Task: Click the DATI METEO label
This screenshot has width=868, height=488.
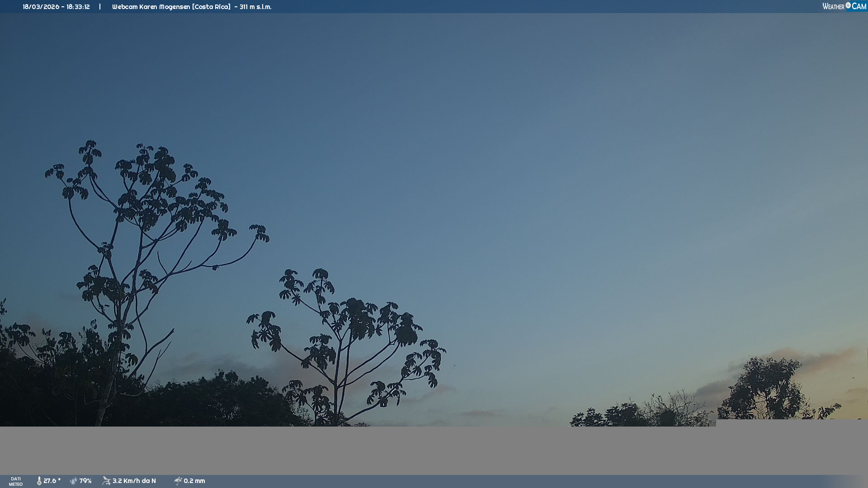Action: pos(16,481)
